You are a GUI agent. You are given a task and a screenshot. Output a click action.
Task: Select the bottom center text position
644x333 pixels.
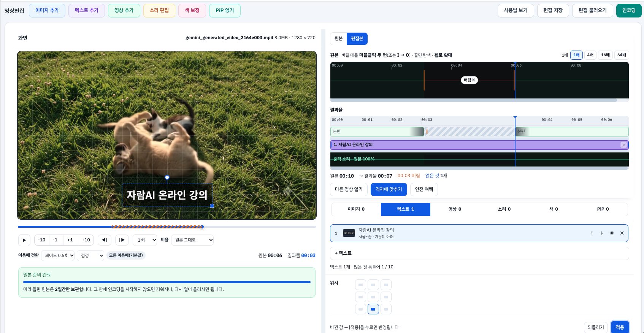(373, 309)
